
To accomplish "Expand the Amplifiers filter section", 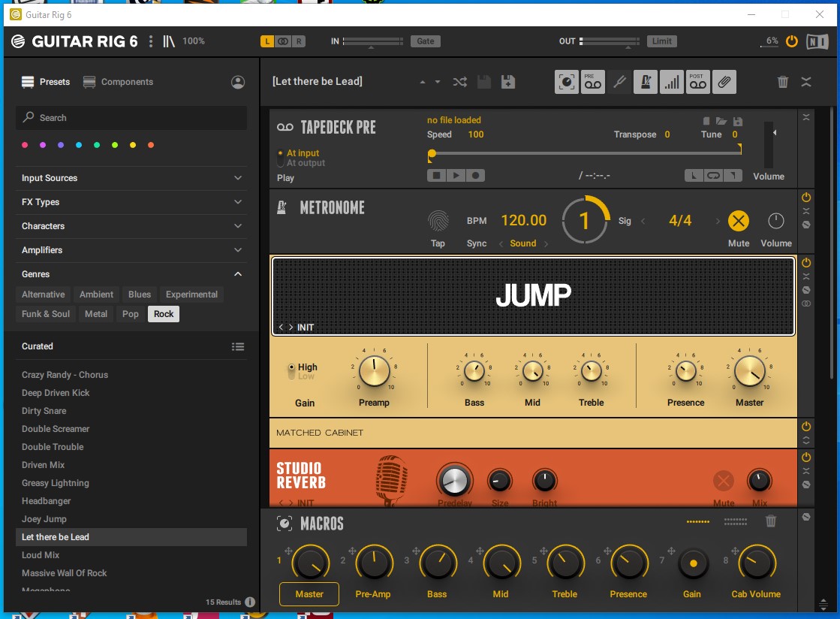I will pyautogui.click(x=131, y=250).
